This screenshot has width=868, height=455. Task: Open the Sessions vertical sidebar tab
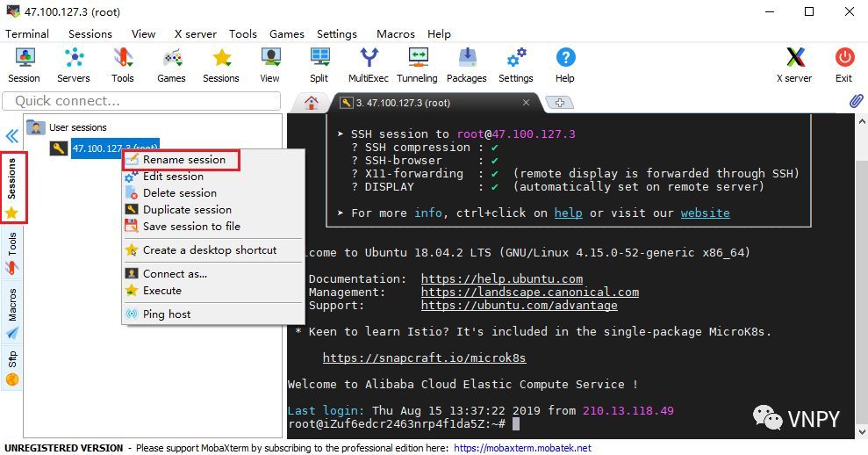click(12, 188)
